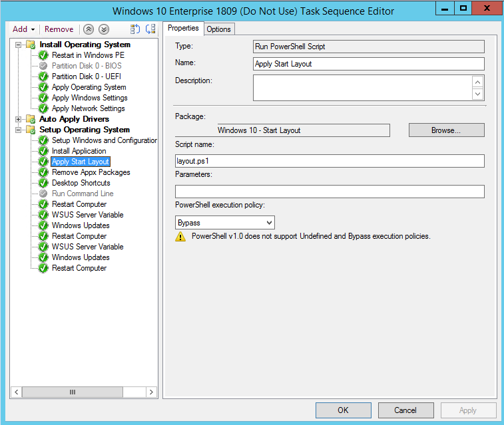The height and width of the screenshot is (425, 504).
Task: Click the Name field containing Apply Start Layout
Action: coord(369,64)
